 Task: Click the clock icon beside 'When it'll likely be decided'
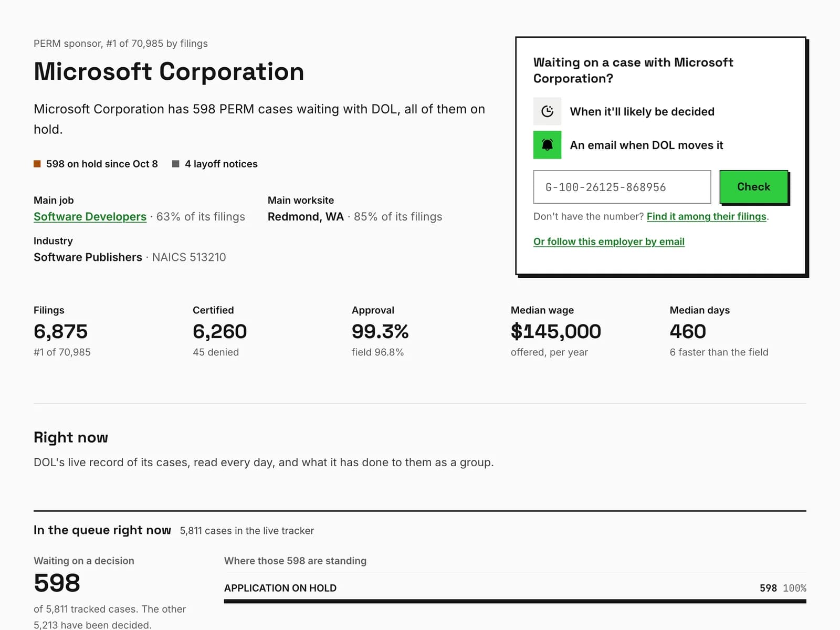coord(547,111)
